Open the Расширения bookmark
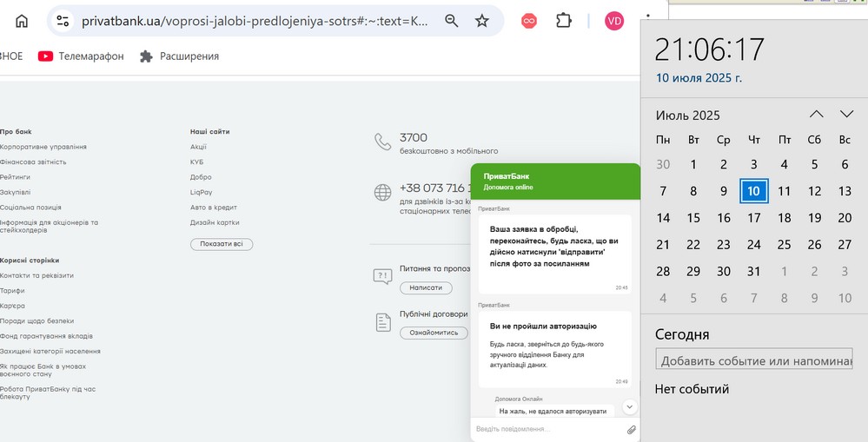The height and width of the screenshot is (442, 868). coord(179,56)
